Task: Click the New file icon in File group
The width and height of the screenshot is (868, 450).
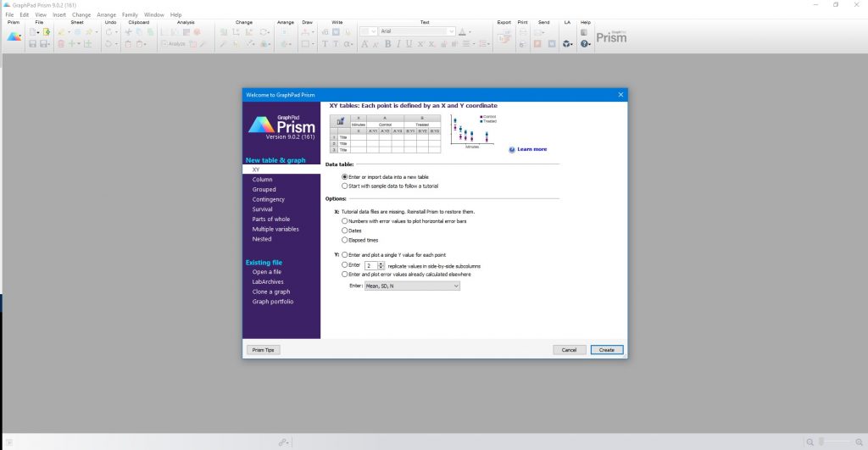Action: coord(32,32)
